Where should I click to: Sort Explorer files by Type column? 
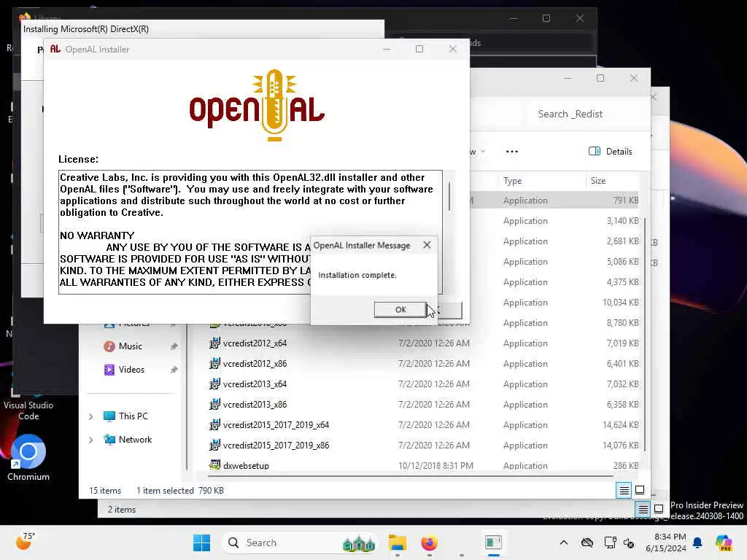[x=513, y=181]
